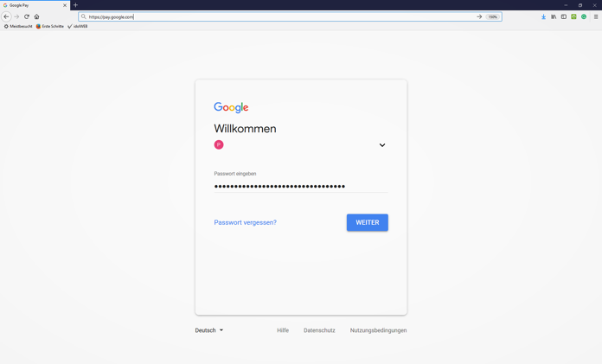
Task: Click the WEITER button
Action: (x=367, y=222)
